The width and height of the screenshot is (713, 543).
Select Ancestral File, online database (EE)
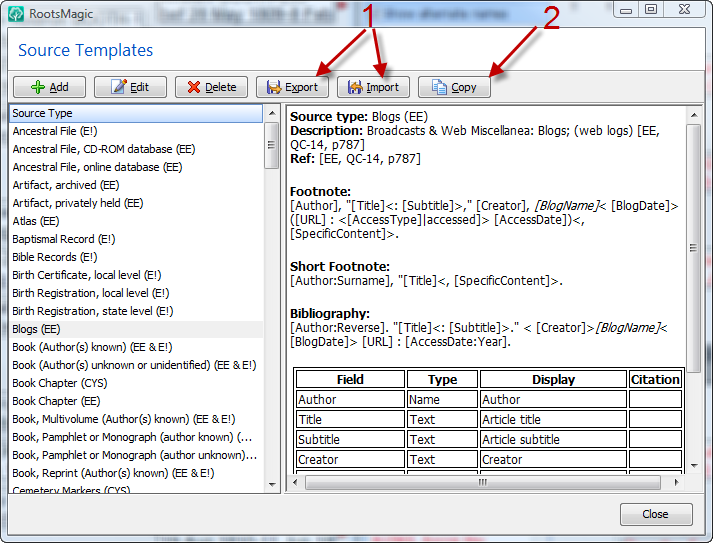[x=136, y=167]
